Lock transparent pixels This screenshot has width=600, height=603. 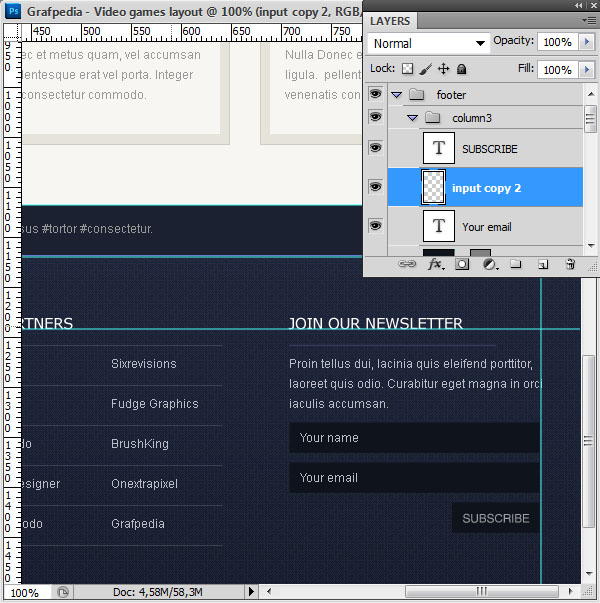coord(407,69)
